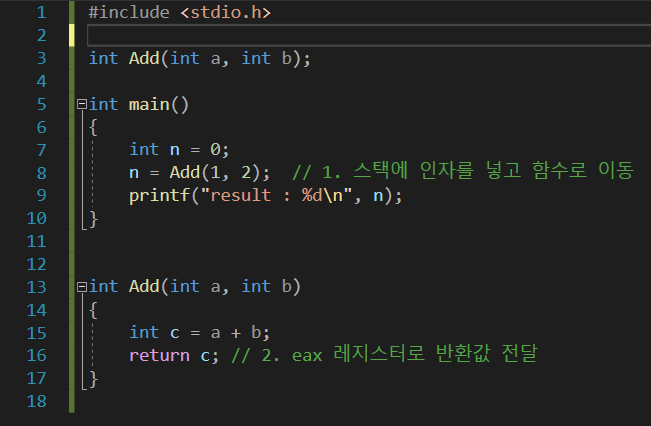
Task: Click 'int c = a + b;' statement
Action: (199, 332)
